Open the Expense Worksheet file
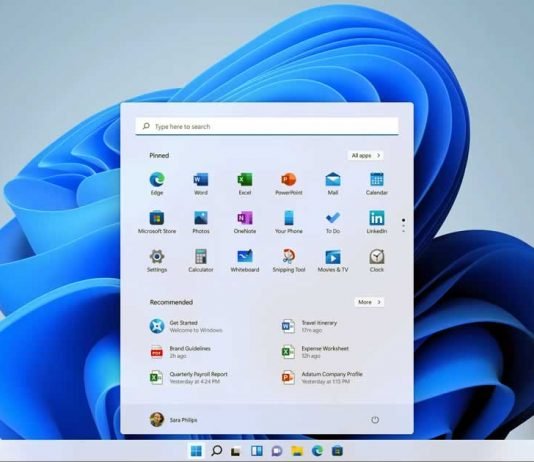This screenshot has height=462, width=534. point(315,352)
